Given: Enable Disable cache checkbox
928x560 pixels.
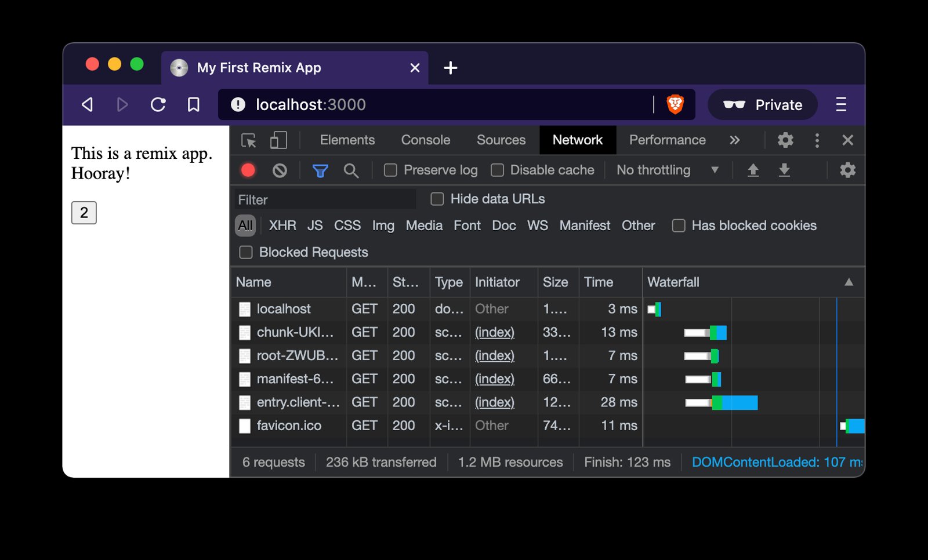Looking at the screenshot, I should click(497, 170).
